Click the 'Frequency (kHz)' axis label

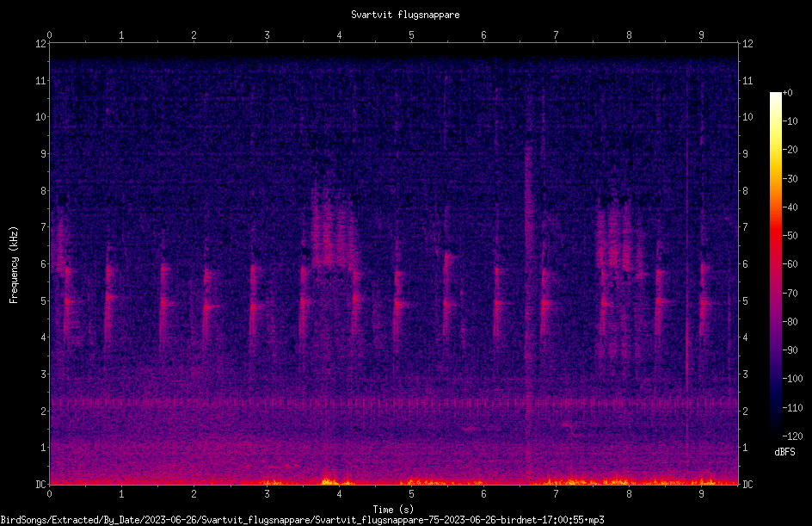(14, 265)
